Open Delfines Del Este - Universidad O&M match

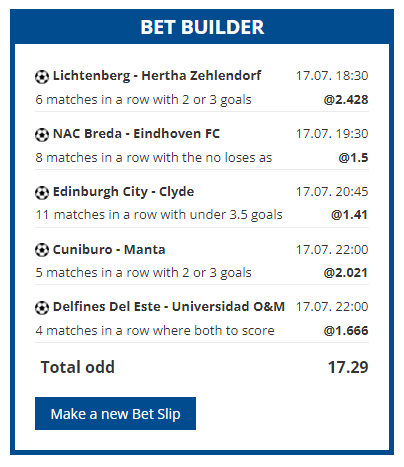[x=169, y=307]
